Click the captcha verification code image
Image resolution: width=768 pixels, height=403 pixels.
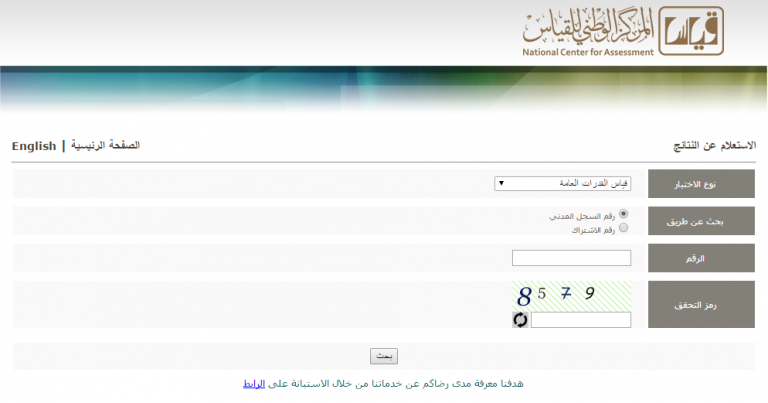[573, 294]
